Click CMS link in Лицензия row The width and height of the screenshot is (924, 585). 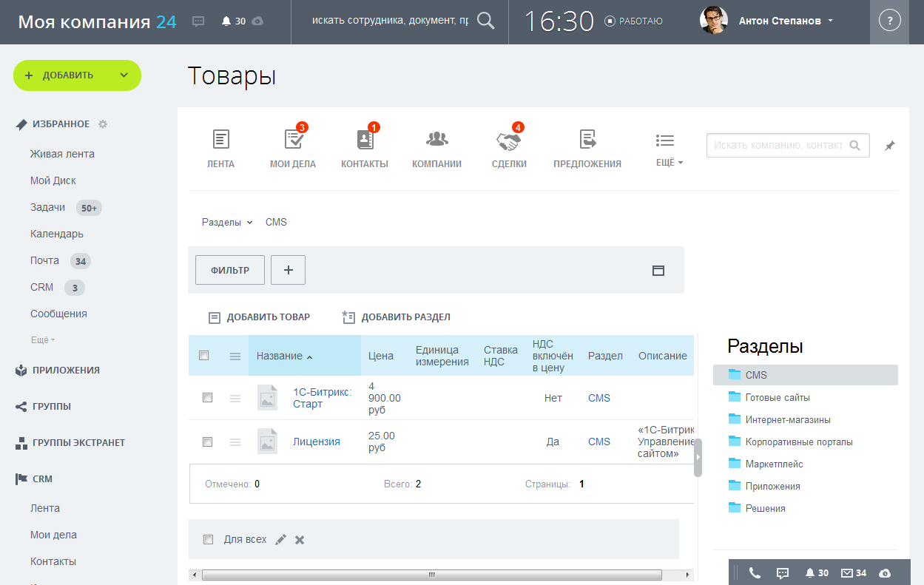click(x=599, y=442)
